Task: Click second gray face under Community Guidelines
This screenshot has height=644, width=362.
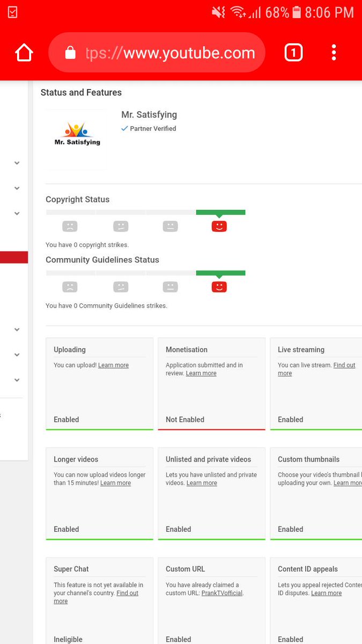Action: click(121, 287)
